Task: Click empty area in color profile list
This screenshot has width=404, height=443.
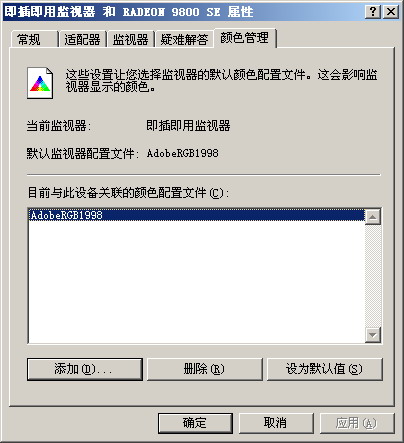Action: coord(197,282)
